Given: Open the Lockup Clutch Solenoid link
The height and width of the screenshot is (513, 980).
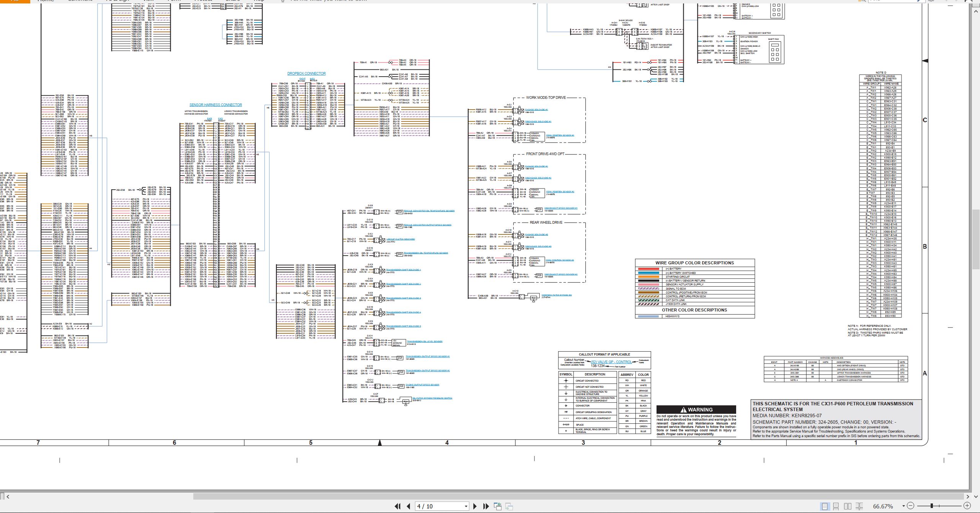Looking at the screenshot, I should coord(400,239).
